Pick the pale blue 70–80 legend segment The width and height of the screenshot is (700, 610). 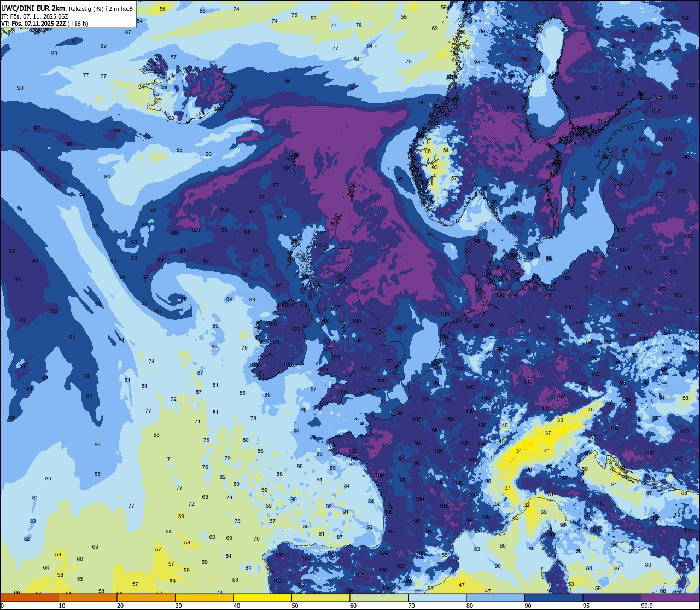tap(437, 598)
